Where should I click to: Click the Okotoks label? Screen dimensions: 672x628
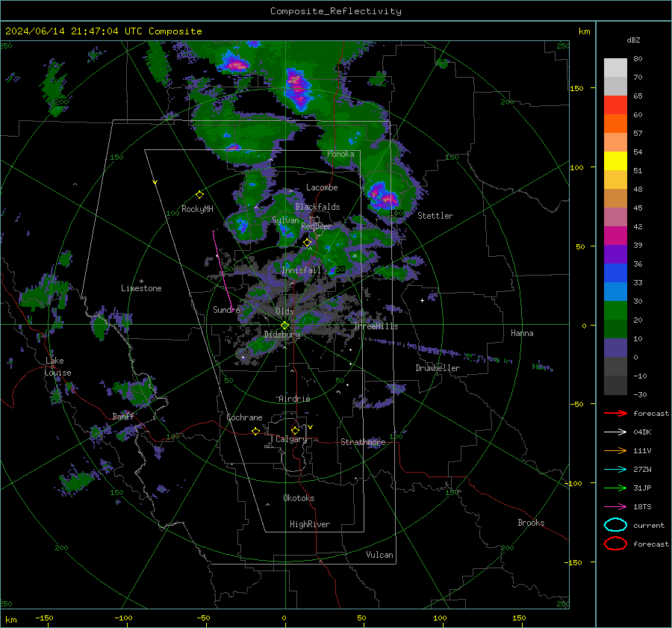point(299,498)
